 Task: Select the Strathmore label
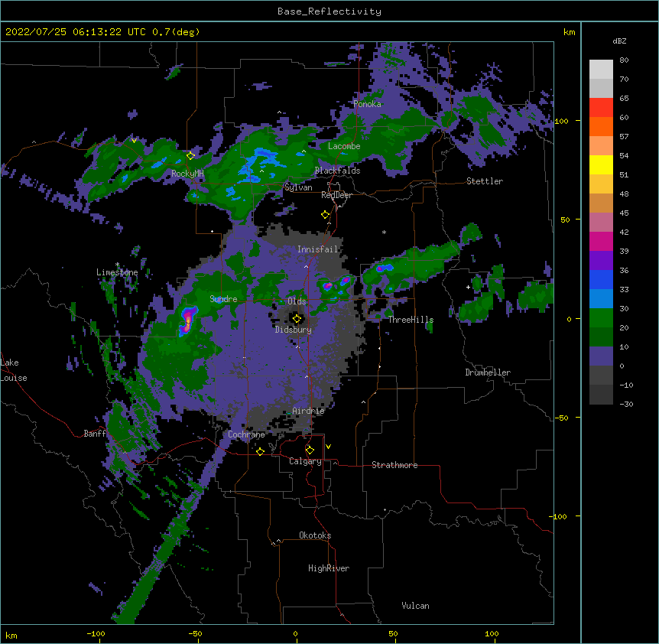tap(394, 465)
